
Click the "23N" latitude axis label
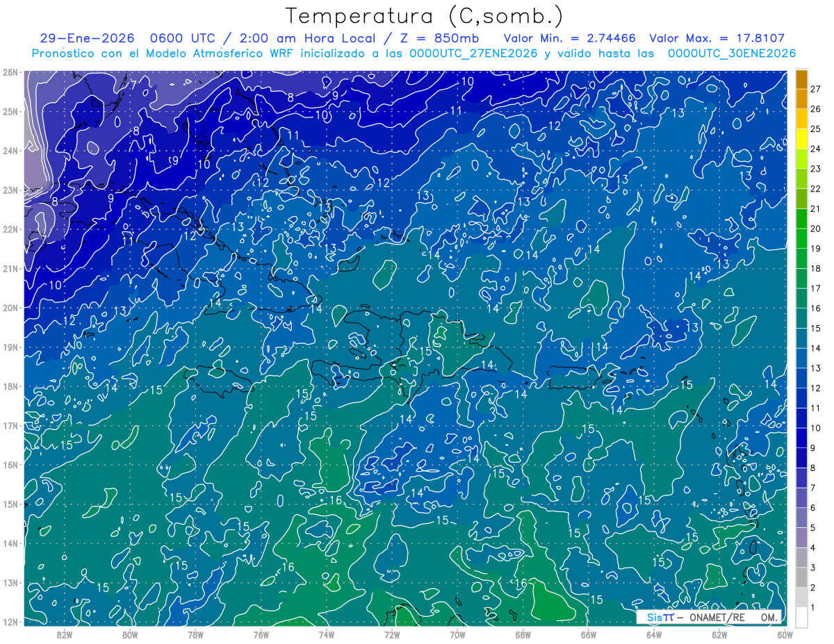[x=10, y=190]
